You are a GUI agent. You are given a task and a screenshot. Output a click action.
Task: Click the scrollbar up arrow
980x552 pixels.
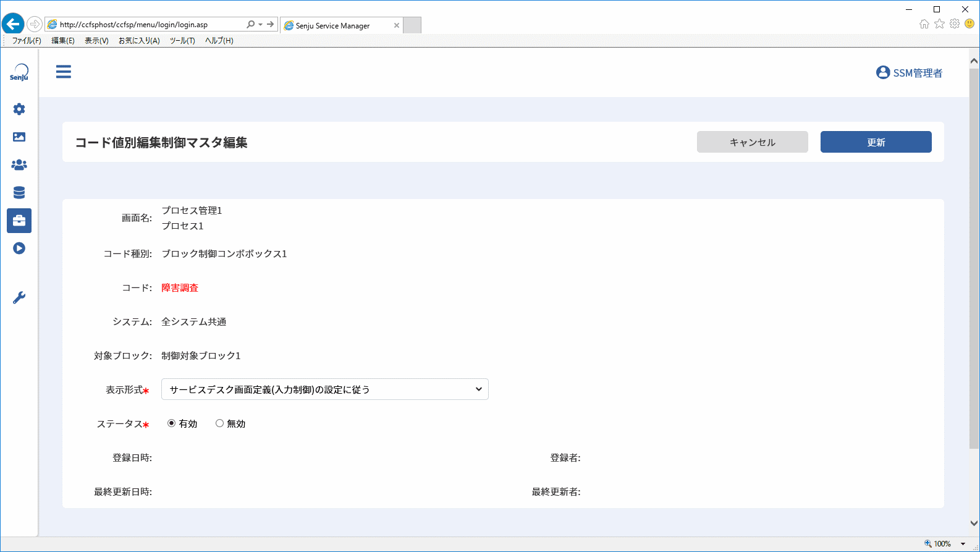(x=974, y=61)
